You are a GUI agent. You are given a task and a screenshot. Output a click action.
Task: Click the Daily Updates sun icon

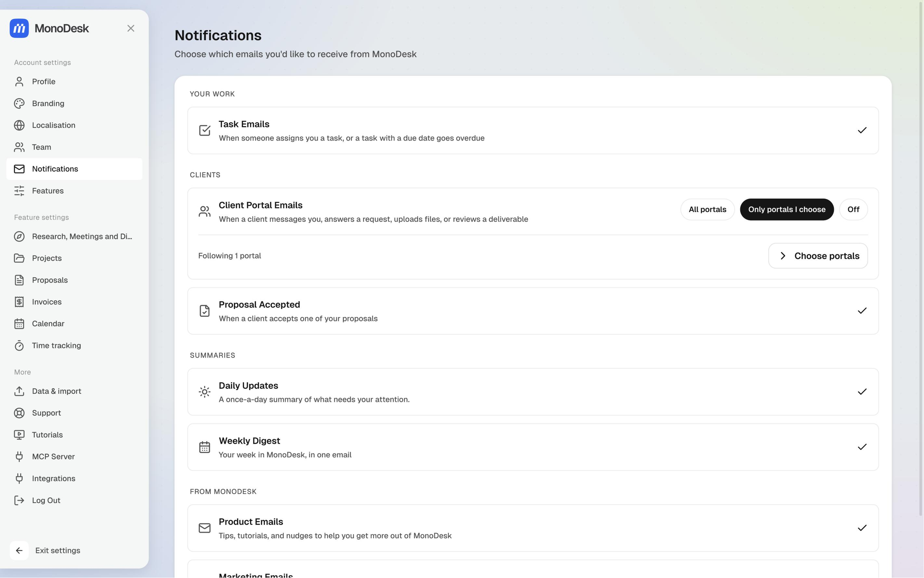pyautogui.click(x=205, y=392)
